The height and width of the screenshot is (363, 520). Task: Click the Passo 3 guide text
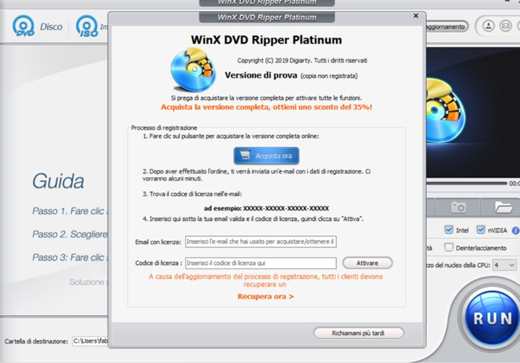pyautogui.click(x=70, y=257)
